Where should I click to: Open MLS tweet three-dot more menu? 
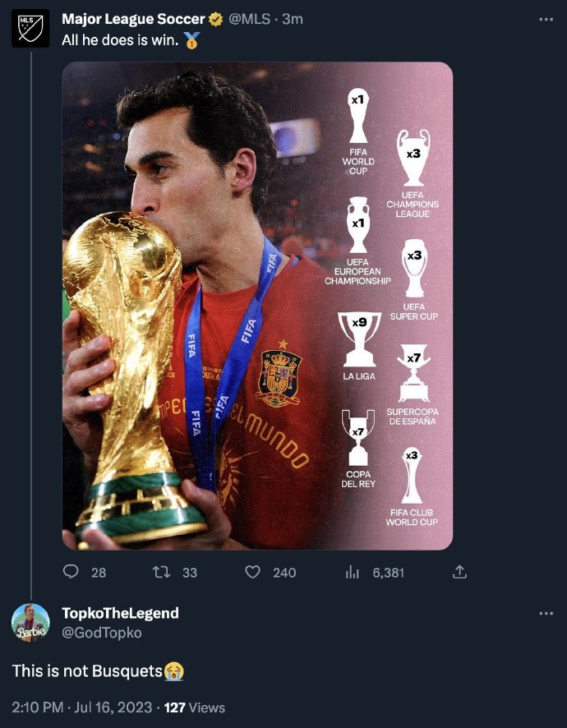[x=546, y=20]
